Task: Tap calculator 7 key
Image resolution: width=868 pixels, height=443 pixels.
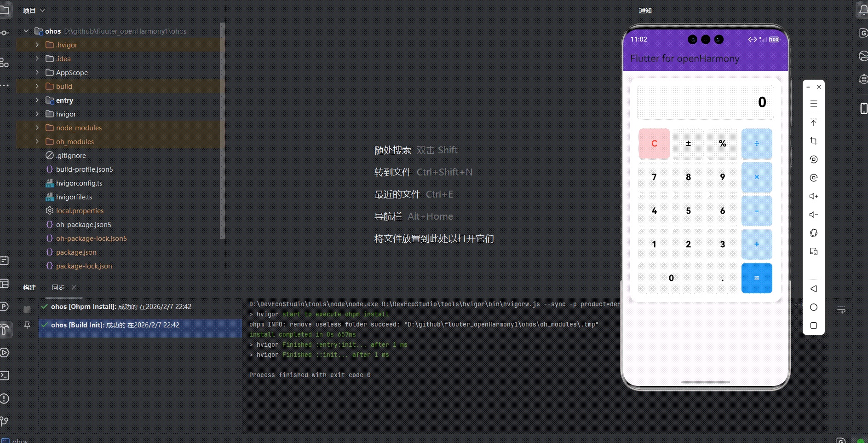Action: click(x=654, y=177)
